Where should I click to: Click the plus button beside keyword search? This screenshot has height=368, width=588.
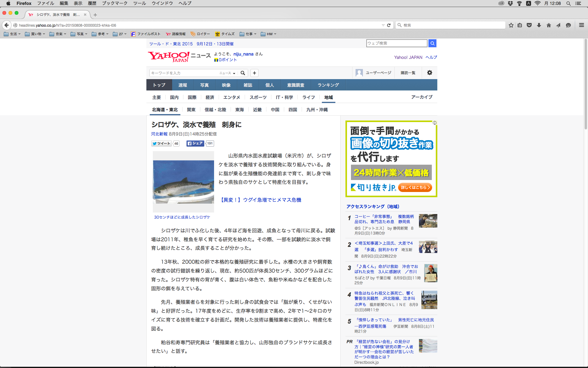click(x=254, y=73)
